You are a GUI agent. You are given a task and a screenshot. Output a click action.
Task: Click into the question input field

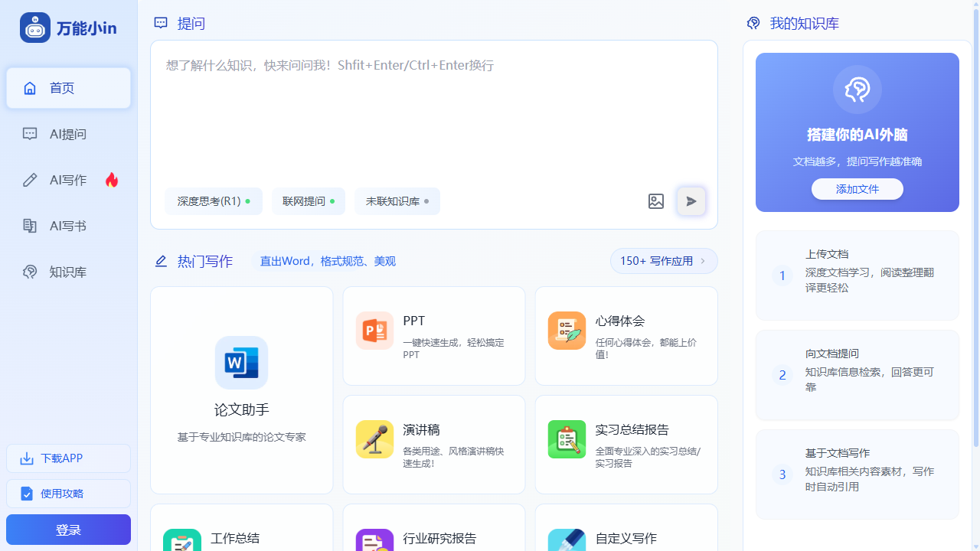coord(433,115)
